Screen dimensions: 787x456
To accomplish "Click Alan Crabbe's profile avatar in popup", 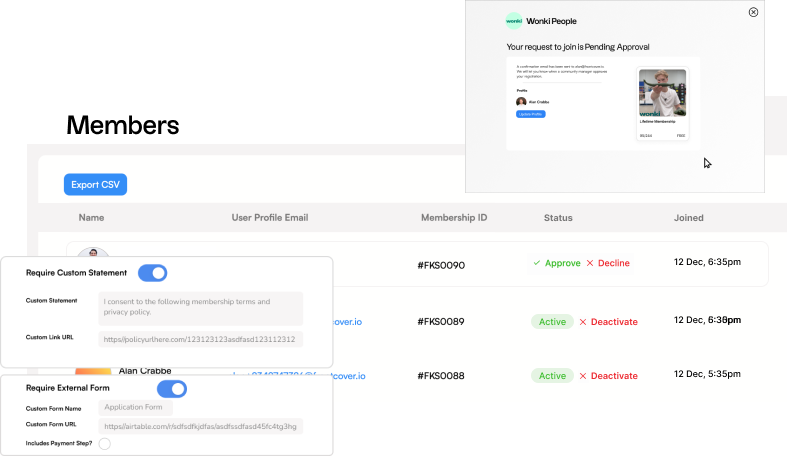I will click(x=521, y=102).
